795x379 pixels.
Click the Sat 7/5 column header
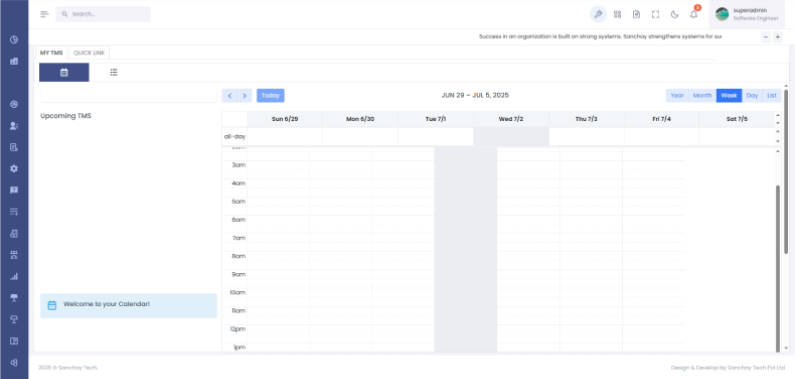click(737, 119)
